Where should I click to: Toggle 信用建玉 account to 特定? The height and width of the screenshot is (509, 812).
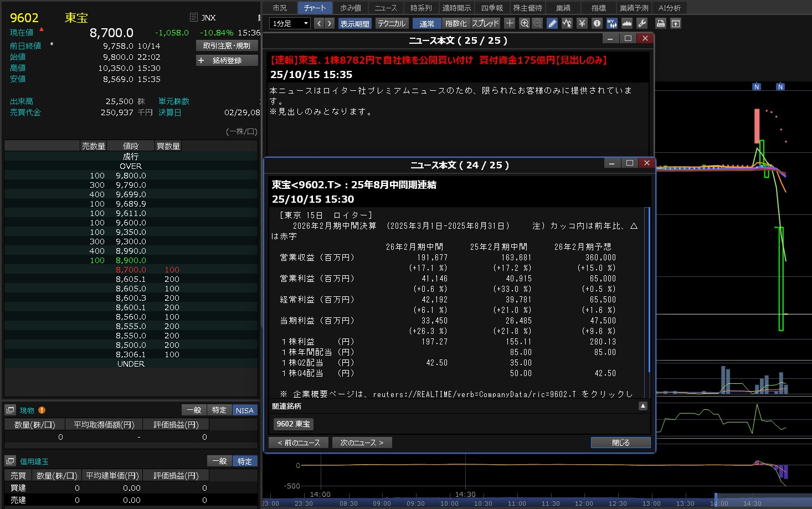(x=244, y=461)
